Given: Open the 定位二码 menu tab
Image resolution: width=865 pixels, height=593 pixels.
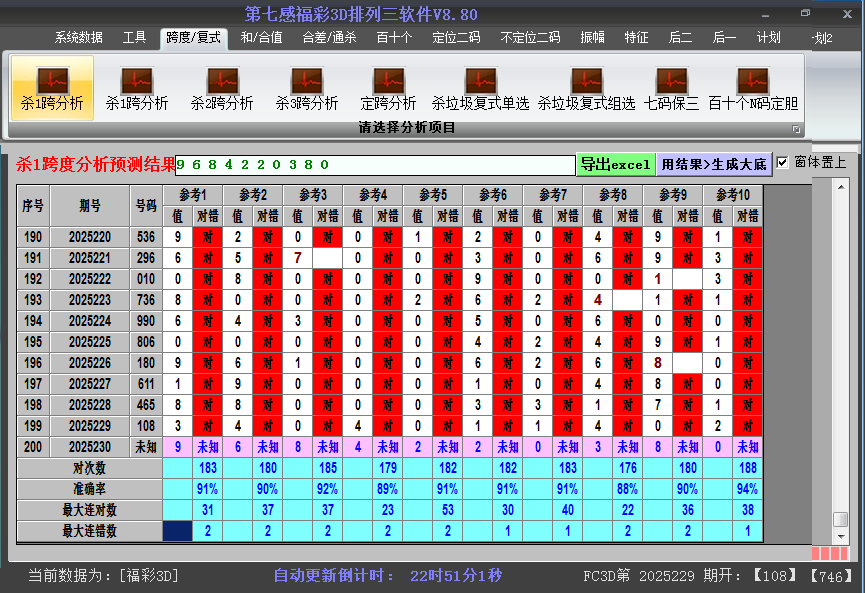Looking at the screenshot, I should pyautogui.click(x=455, y=38).
